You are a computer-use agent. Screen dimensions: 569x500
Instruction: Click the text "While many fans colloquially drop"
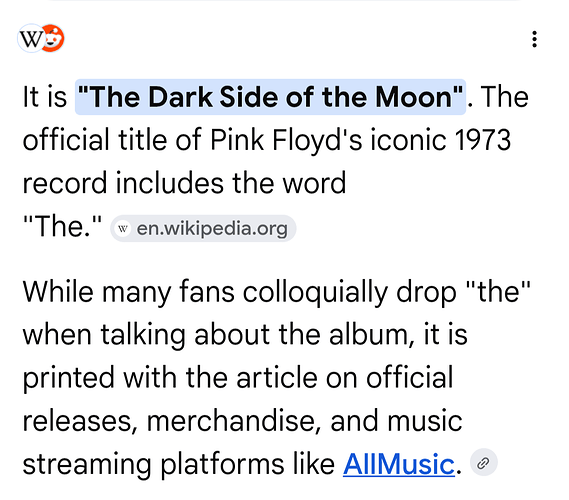pyautogui.click(x=240, y=292)
